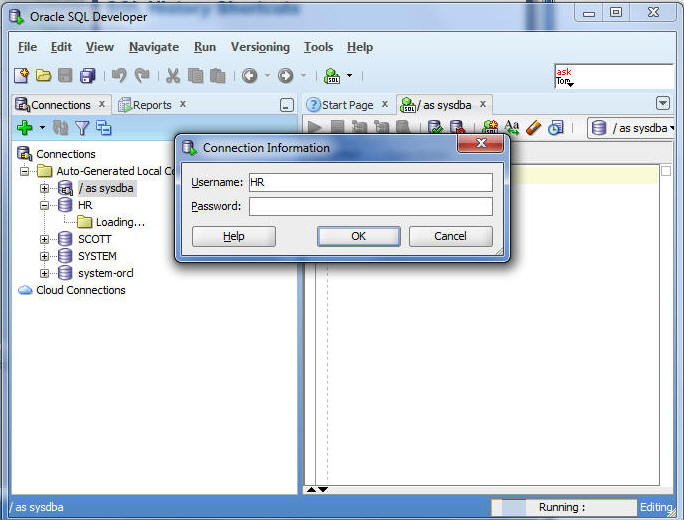Screen dimensions: 684x520
Task: Click the Password input field
Action: (x=370, y=207)
